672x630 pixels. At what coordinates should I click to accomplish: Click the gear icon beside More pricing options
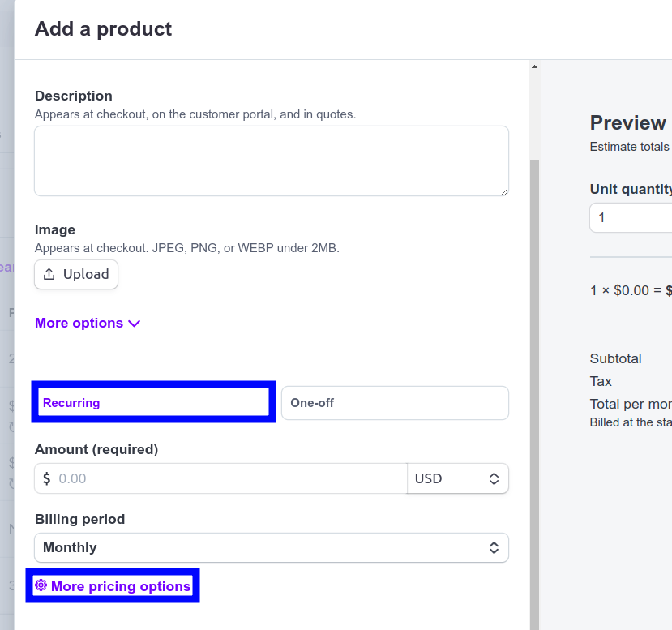(42, 585)
